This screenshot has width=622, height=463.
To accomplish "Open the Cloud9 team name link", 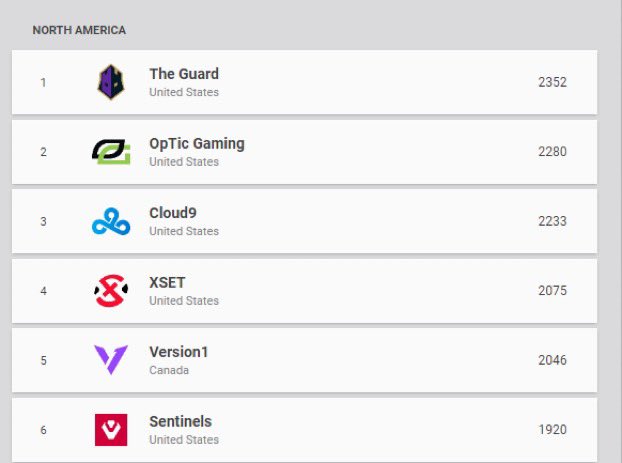I will [x=173, y=213].
